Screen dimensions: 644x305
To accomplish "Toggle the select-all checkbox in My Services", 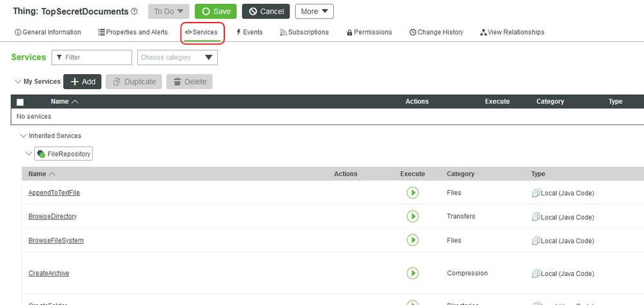I will 20,102.
